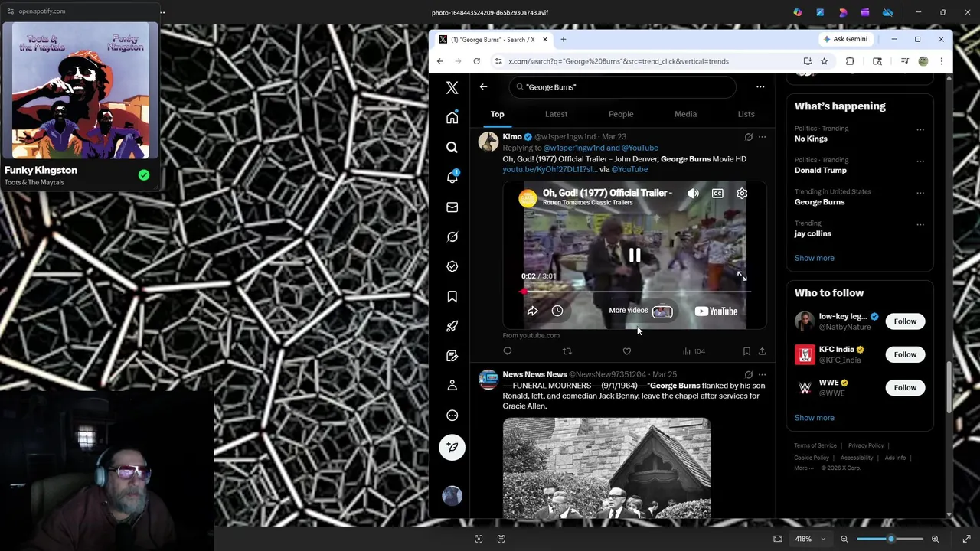
Task: Open zoom percentage dropdown showing 418%
Action: (x=810, y=539)
